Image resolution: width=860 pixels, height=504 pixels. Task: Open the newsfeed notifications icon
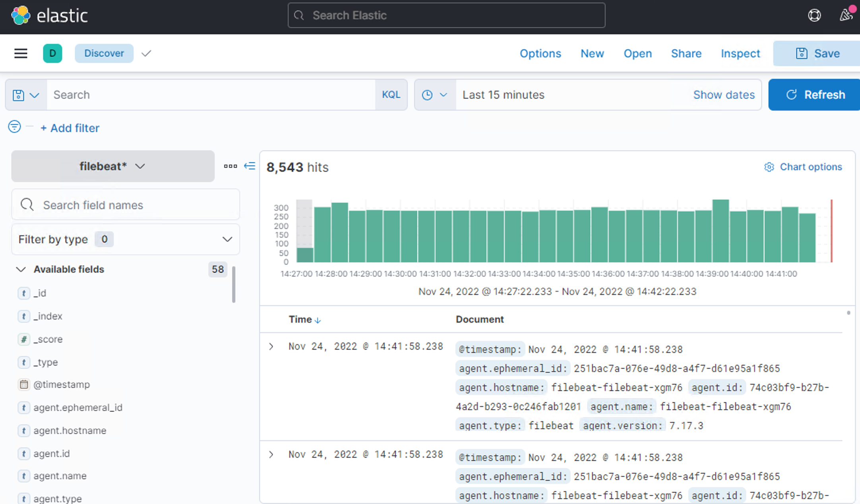[846, 16]
